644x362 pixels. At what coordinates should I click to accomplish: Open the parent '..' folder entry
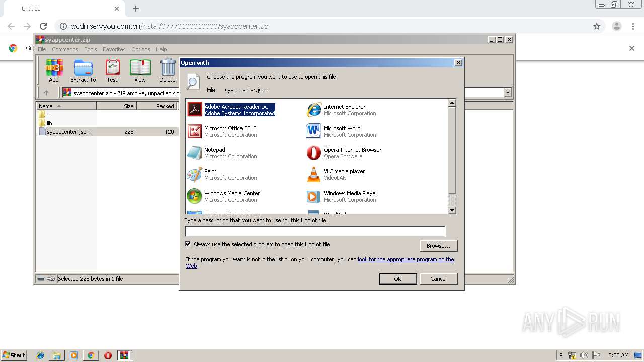(49, 115)
